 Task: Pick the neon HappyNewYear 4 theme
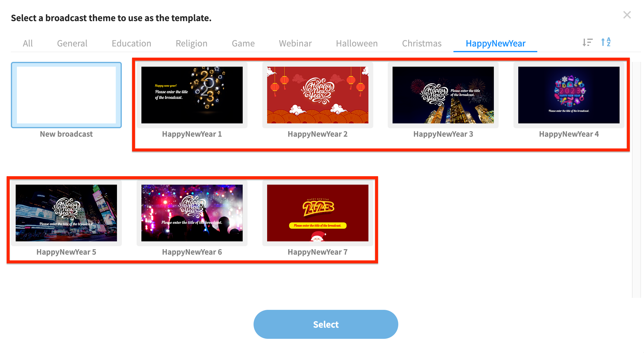point(569,95)
